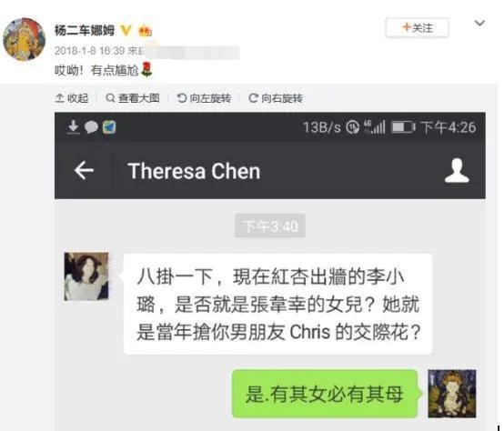The height and width of the screenshot is (431, 504).
Task: Tap Theresa Chen's avatar beside message
Action: (86, 276)
